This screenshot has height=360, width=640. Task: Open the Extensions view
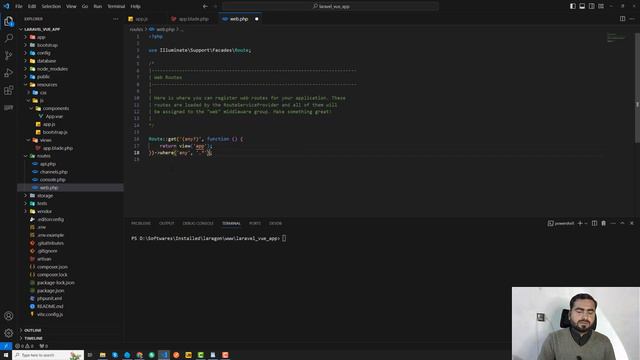coord(9,90)
